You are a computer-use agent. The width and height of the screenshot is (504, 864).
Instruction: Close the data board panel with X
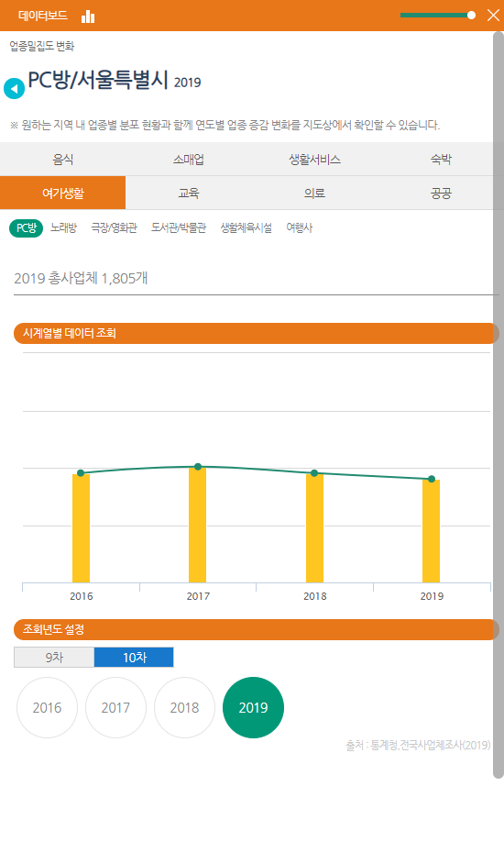pyautogui.click(x=493, y=16)
